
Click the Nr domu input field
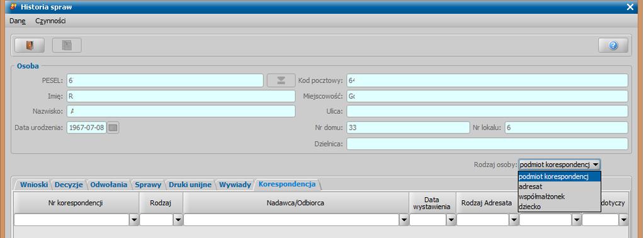click(408, 128)
